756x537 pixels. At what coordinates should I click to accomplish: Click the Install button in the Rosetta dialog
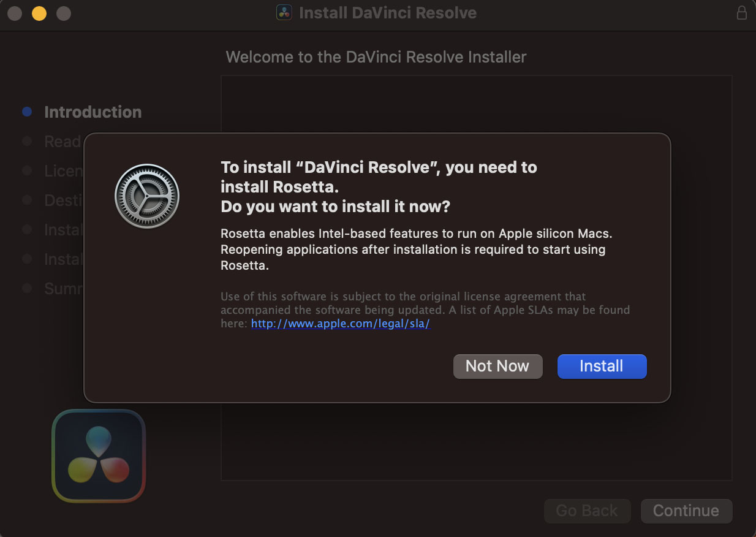coord(602,366)
